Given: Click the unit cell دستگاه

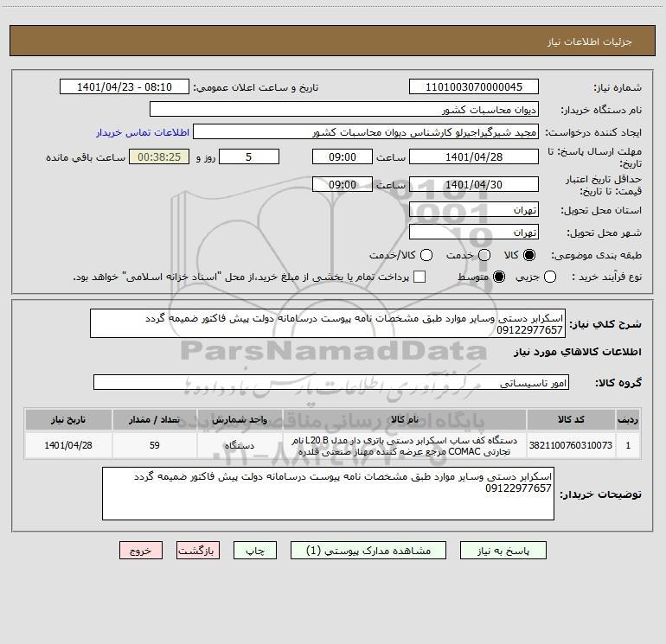Looking at the screenshot, I should click(x=240, y=445).
